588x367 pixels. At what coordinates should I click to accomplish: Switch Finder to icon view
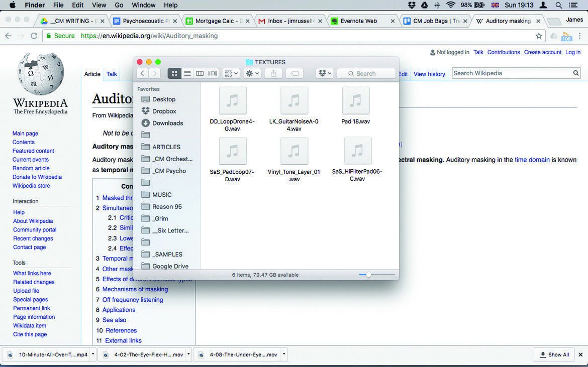pyautogui.click(x=174, y=73)
